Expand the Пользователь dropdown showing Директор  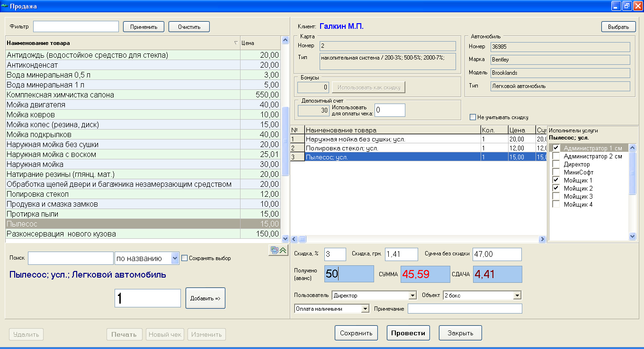[x=411, y=296]
